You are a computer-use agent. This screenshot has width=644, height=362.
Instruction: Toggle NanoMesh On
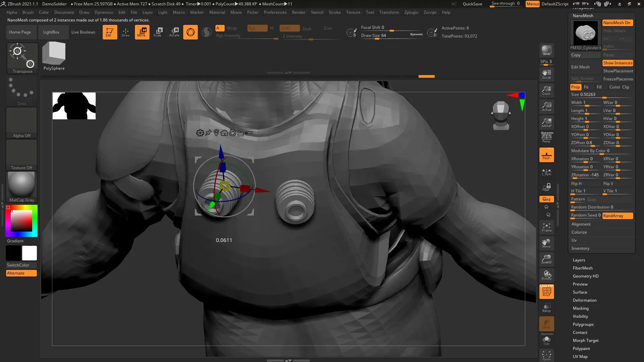618,23
